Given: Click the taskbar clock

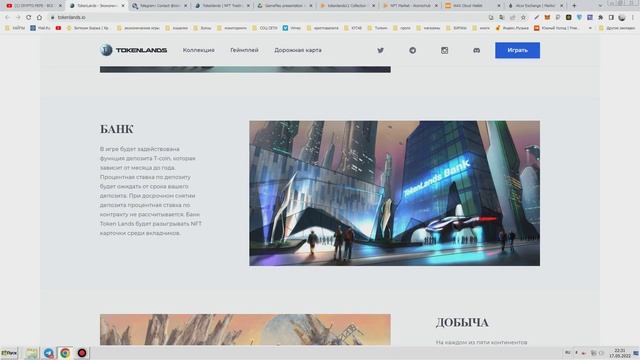Looking at the screenshot, I should 620,353.
